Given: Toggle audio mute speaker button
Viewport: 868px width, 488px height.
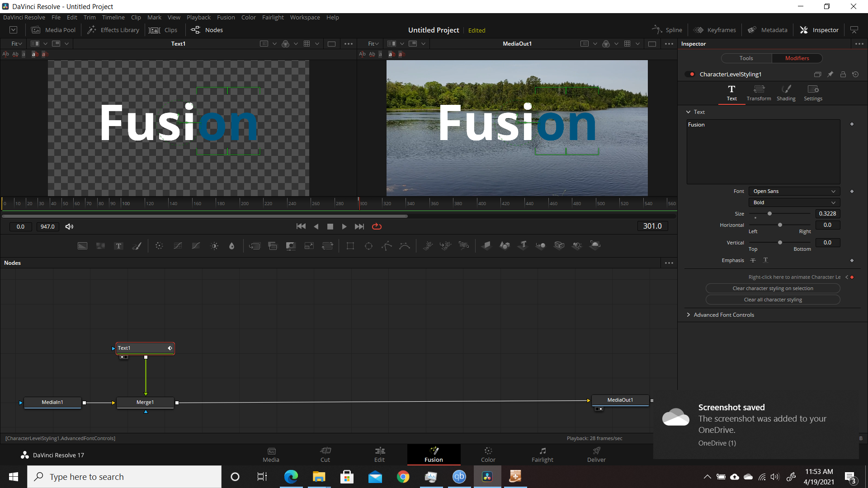Looking at the screenshot, I should [69, 226].
